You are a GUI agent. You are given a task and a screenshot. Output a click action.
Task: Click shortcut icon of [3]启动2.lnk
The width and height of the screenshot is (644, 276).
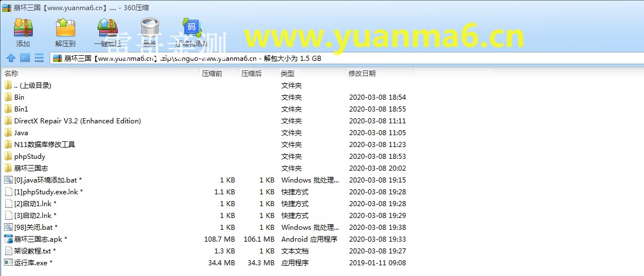coord(8,215)
